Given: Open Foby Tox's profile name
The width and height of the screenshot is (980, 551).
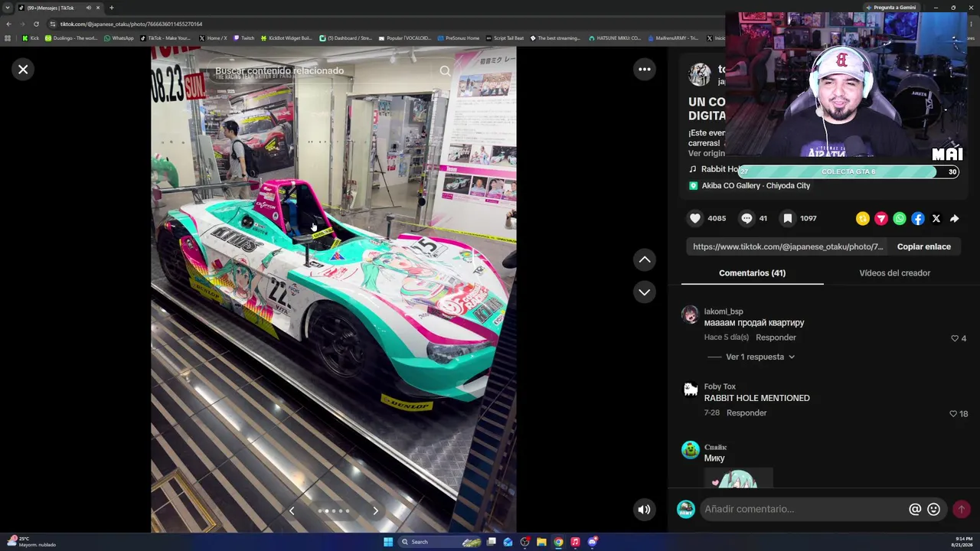Looking at the screenshot, I should [x=720, y=386].
